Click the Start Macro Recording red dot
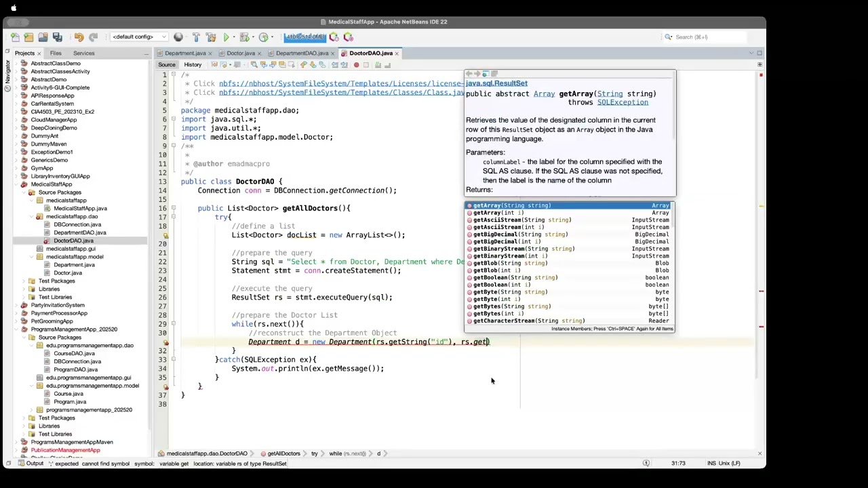The width and height of the screenshot is (868, 488). pos(356,65)
